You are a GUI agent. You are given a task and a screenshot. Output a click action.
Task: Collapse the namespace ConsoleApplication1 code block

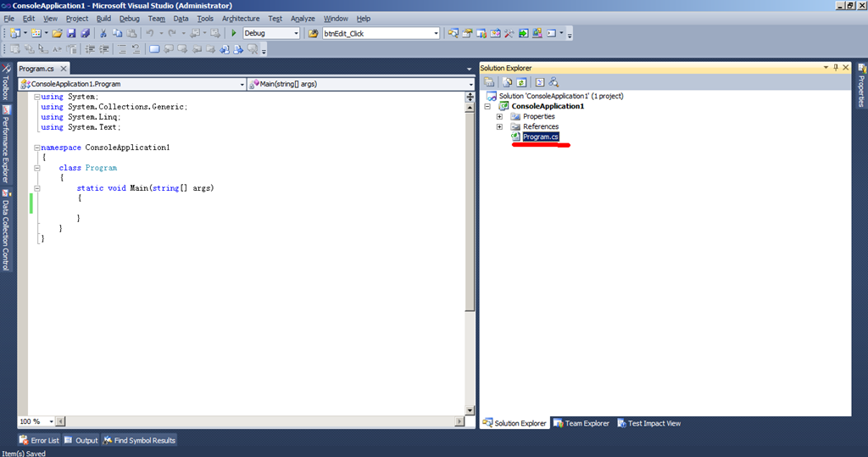pos(36,148)
